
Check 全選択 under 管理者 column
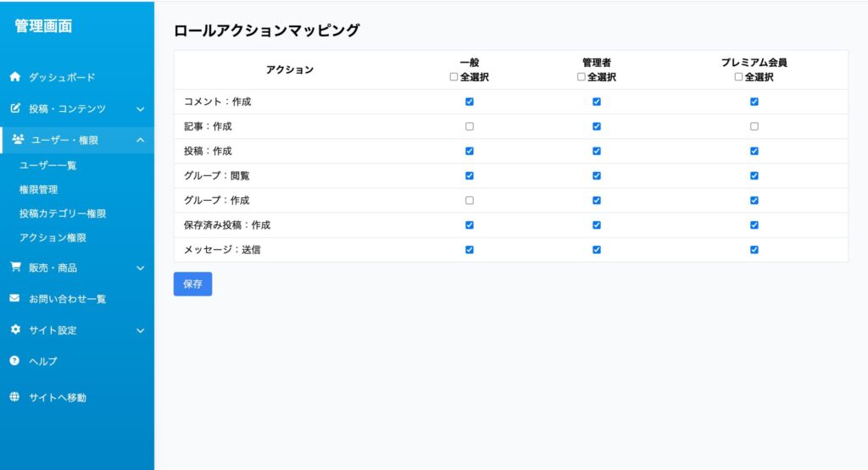(x=581, y=77)
